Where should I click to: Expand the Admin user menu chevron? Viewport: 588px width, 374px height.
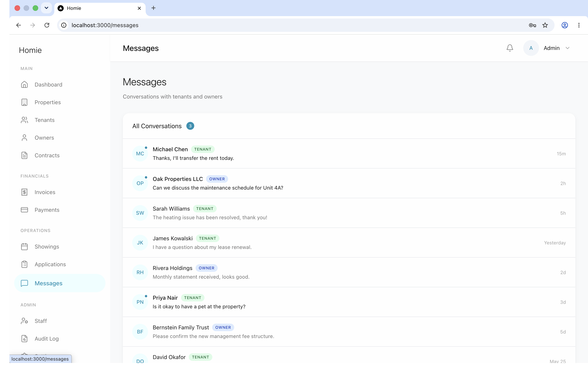click(568, 48)
